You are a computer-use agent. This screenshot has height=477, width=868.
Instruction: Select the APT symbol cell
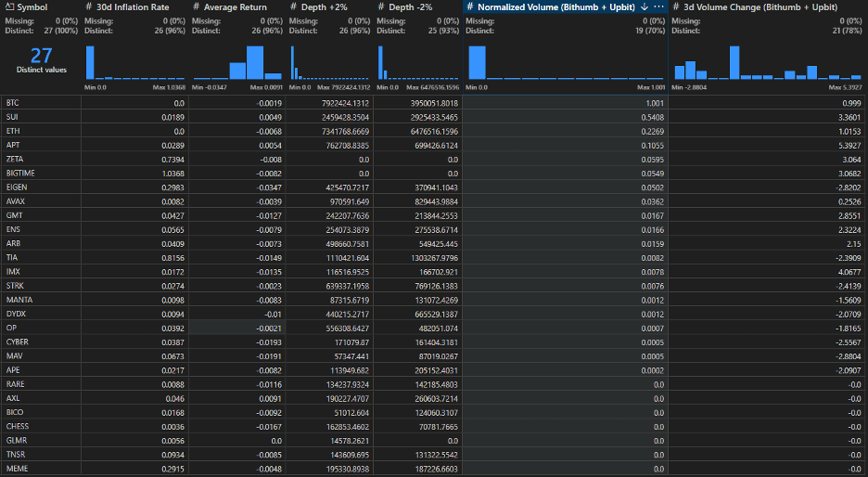[41, 145]
